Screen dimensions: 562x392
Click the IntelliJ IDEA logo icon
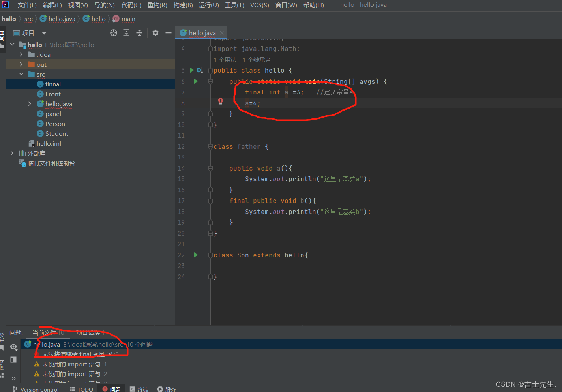[x=6, y=5]
